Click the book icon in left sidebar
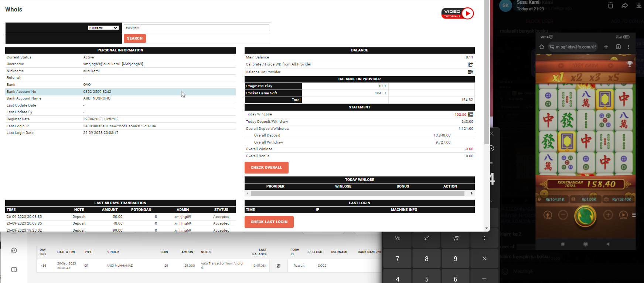Screen dimensions: 644x283 click(x=14, y=270)
